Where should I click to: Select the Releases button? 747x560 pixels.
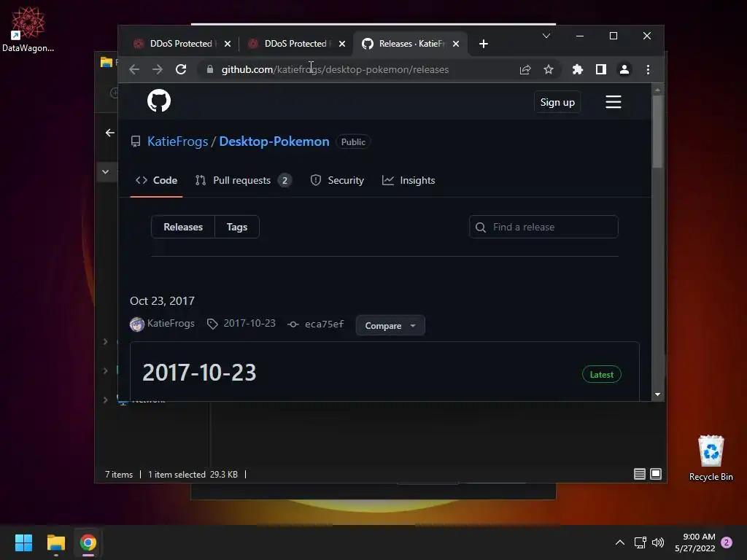(x=183, y=227)
